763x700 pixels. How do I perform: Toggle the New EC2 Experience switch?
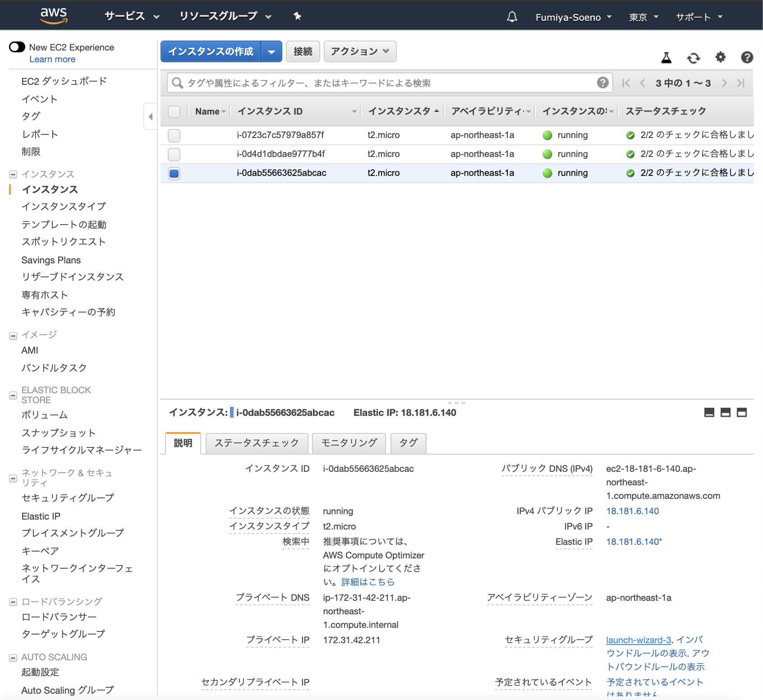pyautogui.click(x=17, y=46)
